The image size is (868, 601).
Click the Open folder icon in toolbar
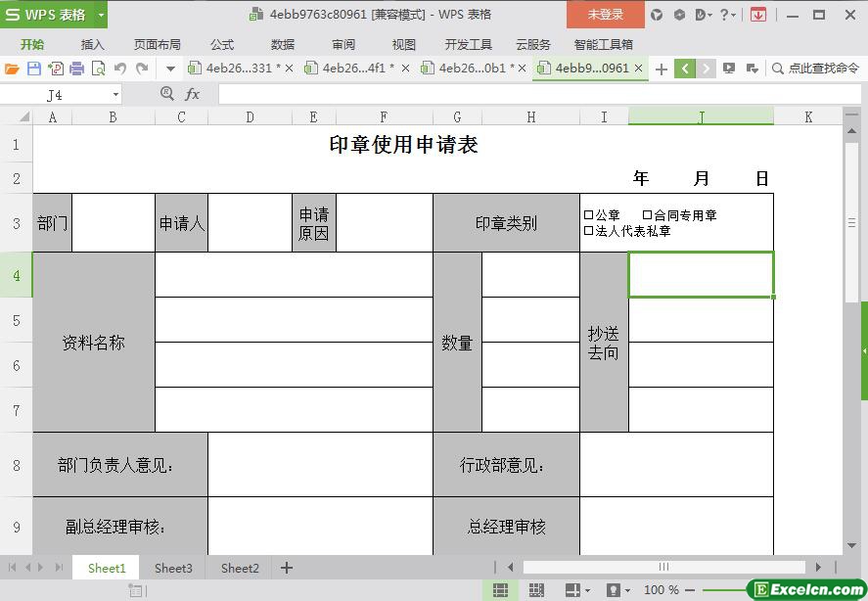(12, 69)
